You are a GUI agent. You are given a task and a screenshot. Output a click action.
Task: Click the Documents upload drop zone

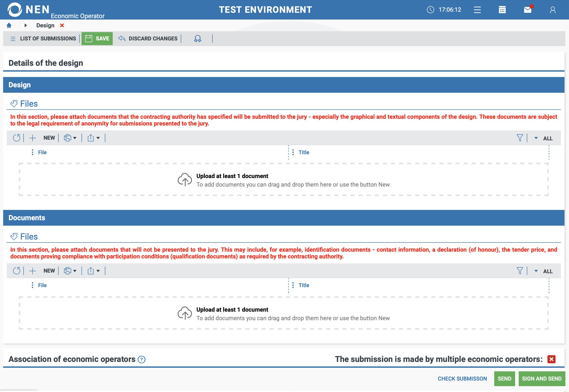click(x=284, y=313)
